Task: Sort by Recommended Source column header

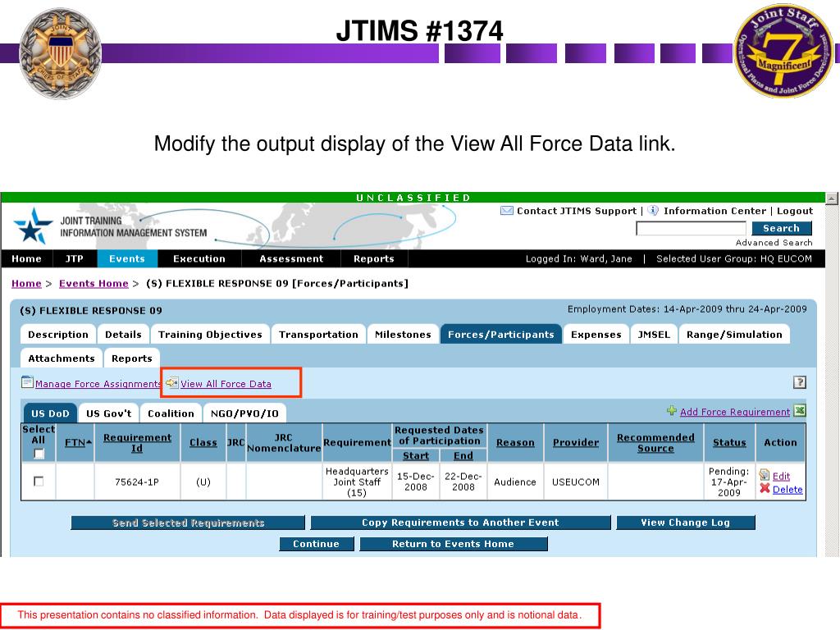Action: pyautogui.click(x=655, y=442)
